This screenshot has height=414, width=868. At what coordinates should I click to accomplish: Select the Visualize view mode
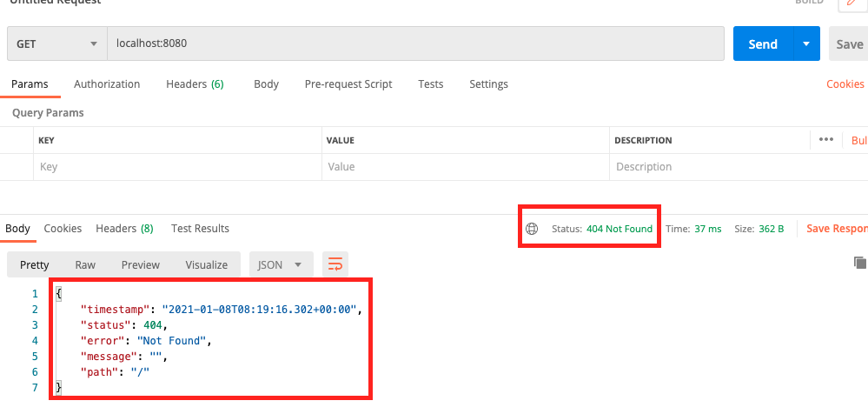[x=207, y=265]
